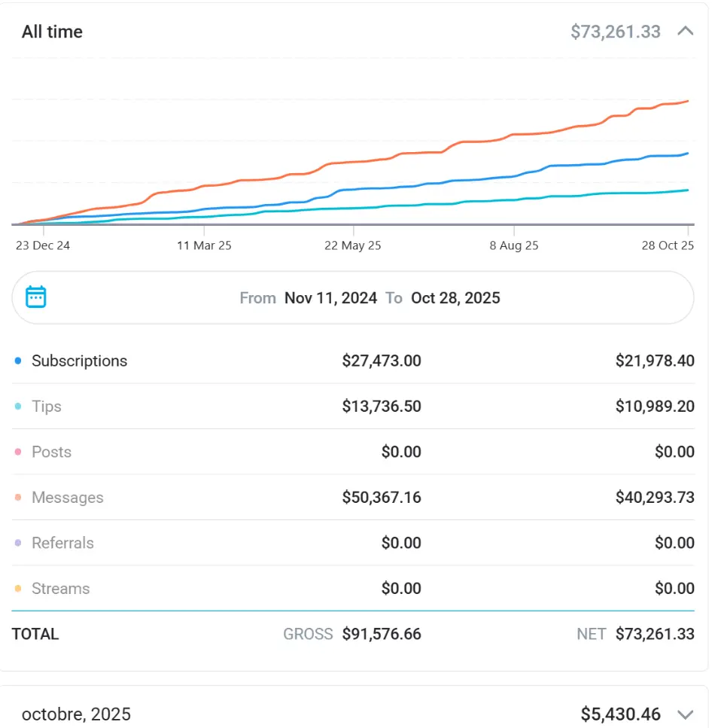The height and width of the screenshot is (728, 724).
Task: Click the Tips row label
Action: pos(47,407)
